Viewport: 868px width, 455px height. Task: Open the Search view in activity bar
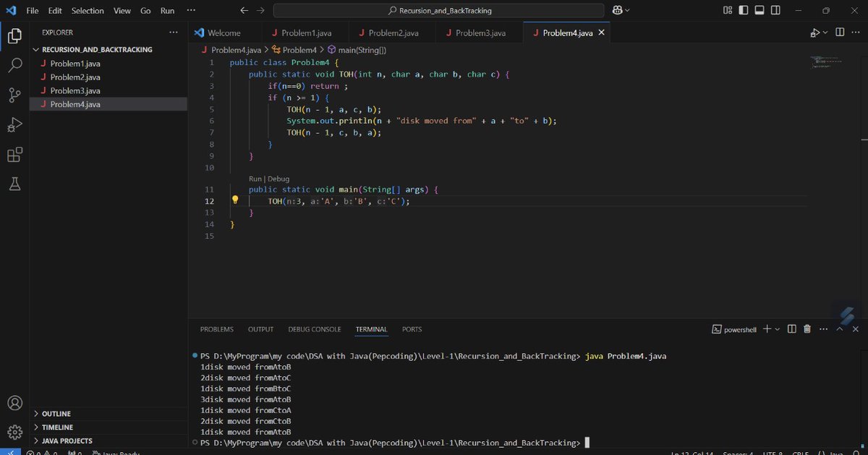[x=14, y=65]
